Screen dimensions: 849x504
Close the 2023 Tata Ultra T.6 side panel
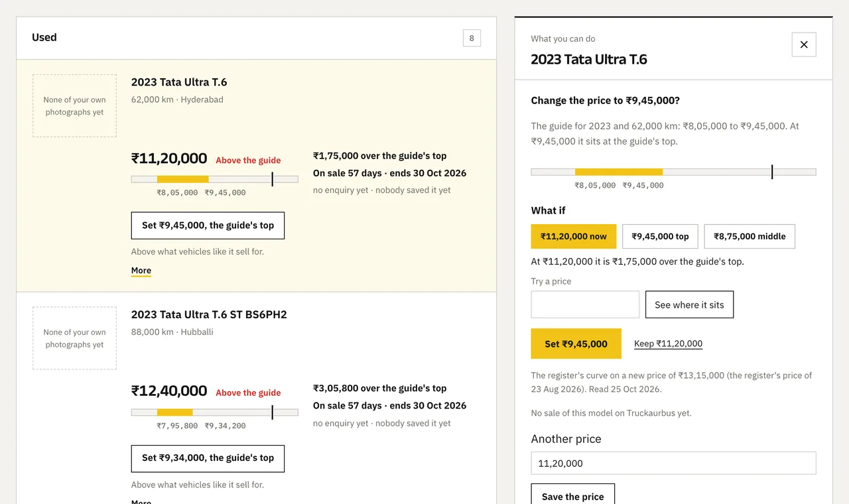click(x=804, y=44)
